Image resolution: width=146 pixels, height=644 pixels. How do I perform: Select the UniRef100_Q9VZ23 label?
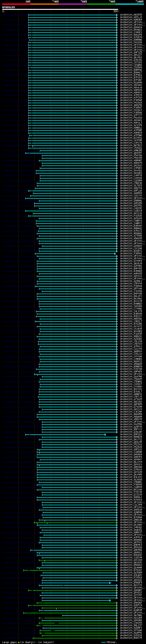(131, 276)
